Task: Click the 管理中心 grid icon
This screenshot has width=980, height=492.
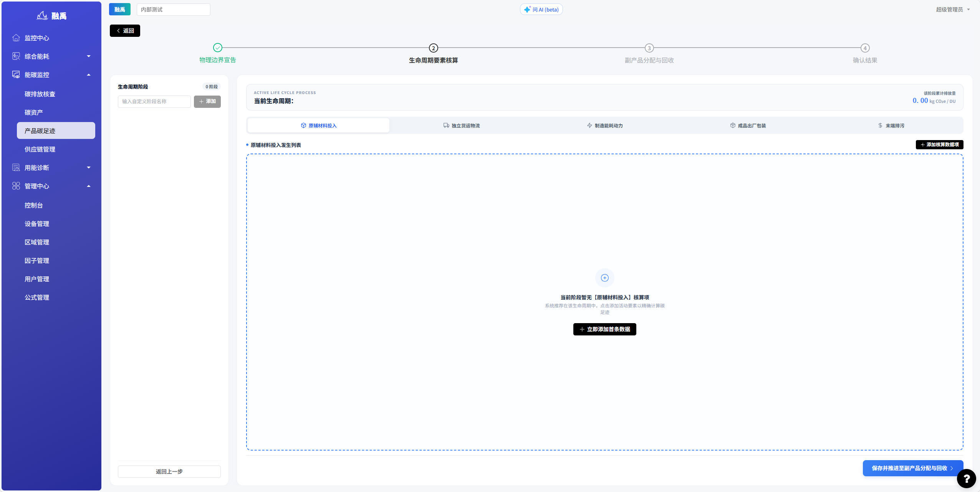Action: pyautogui.click(x=16, y=186)
